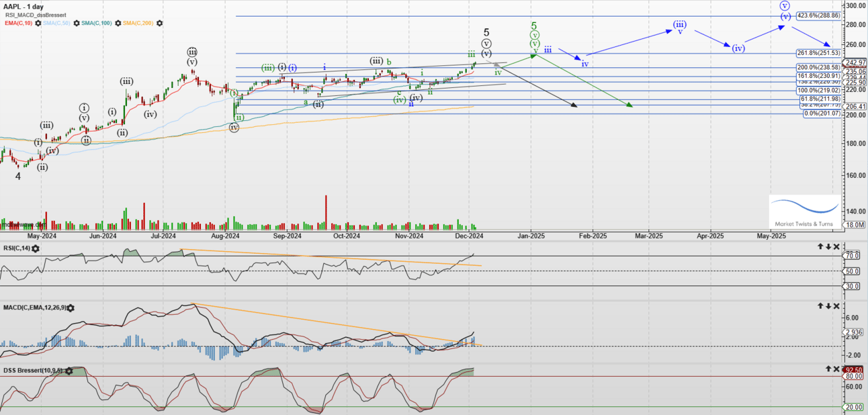Open settings gear for SMA(C,200)
This screenshot has height=415, width=868.
159,24
